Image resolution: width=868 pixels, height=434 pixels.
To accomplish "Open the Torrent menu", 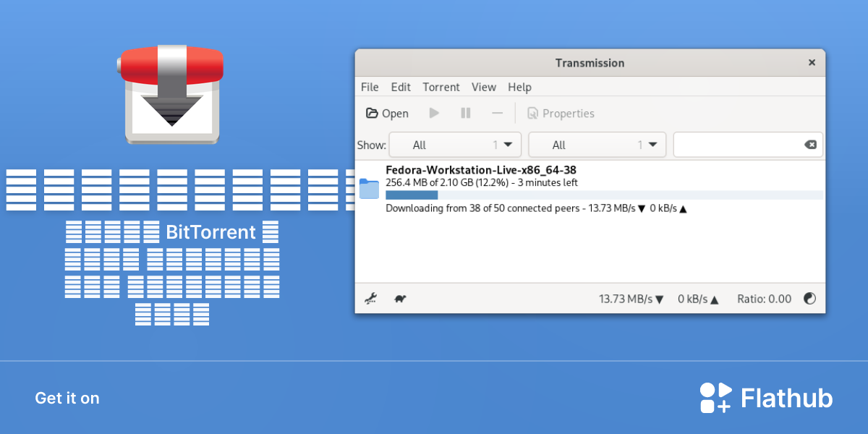I will (x=441, y=87).
